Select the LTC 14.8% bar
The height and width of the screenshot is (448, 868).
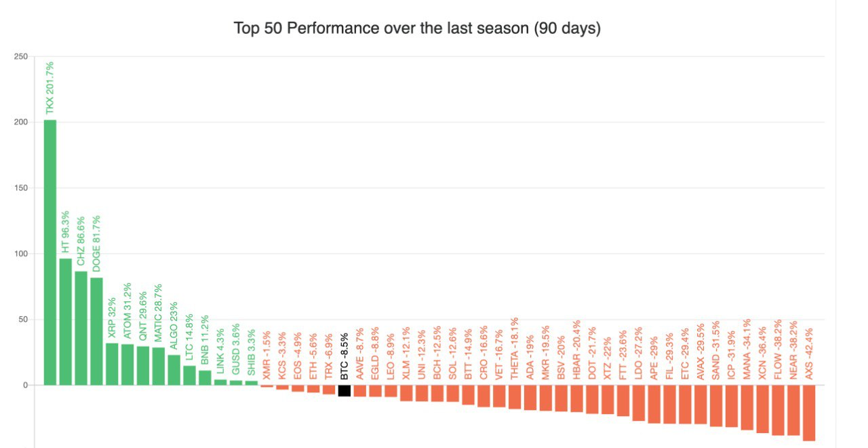189,375
